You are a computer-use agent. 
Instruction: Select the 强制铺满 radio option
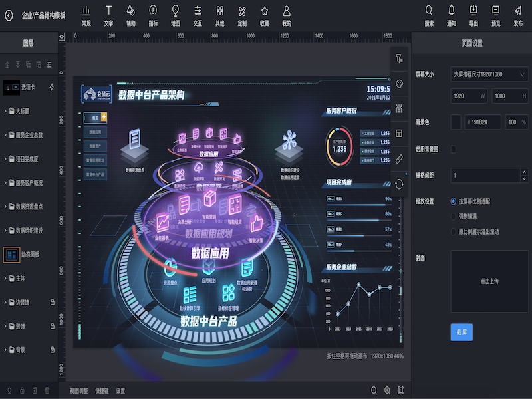click(x=454, y=216)
